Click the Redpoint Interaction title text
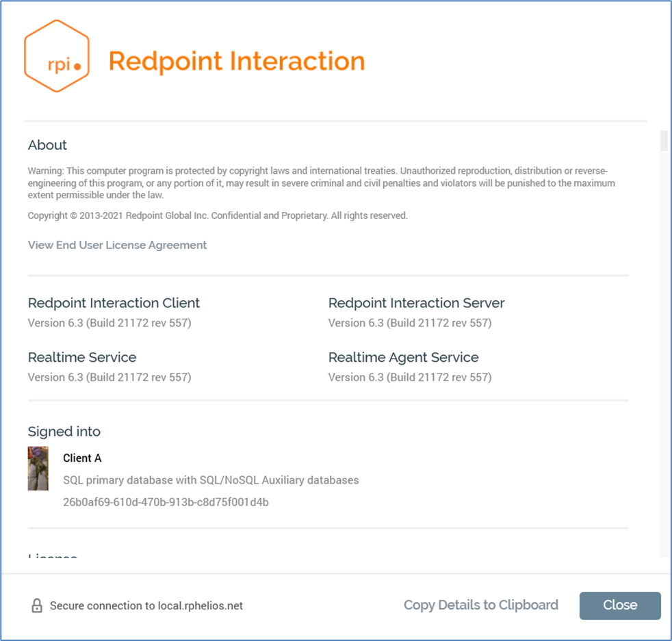672x641 pixels. click(237, 61)
